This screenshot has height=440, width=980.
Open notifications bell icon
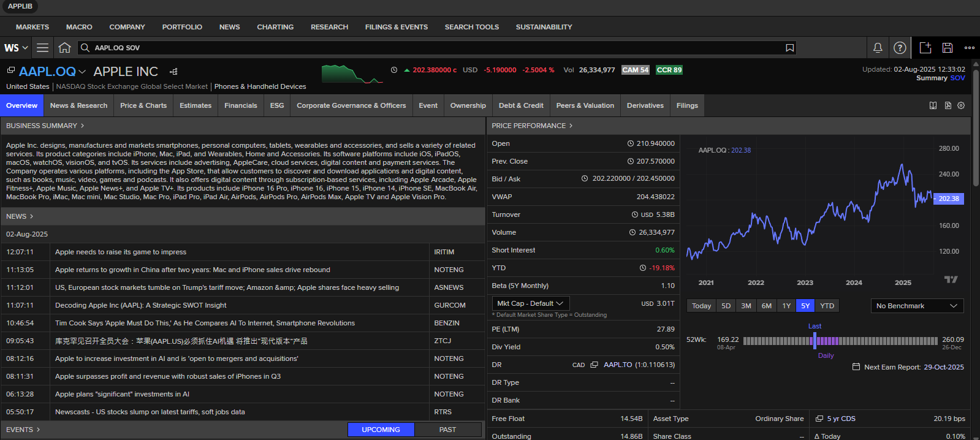coord(878,48)
